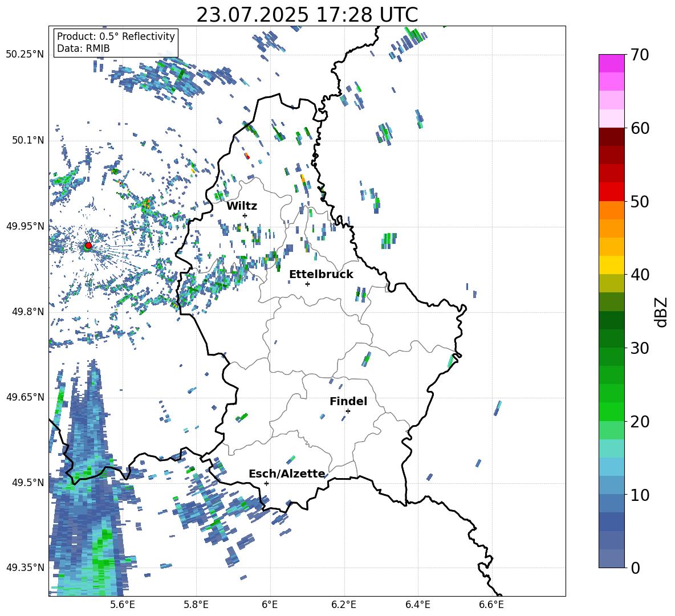
Task: Click the dBZ colorbar axis label
Action: point(662,312)
